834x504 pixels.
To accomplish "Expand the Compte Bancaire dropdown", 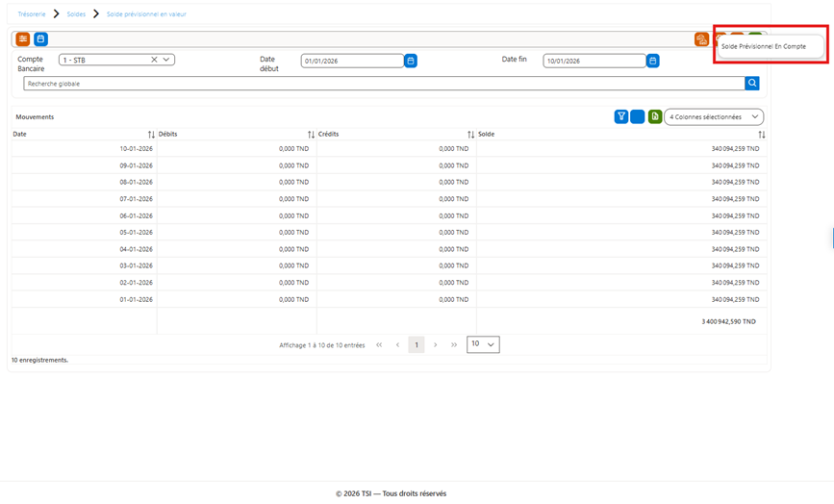I will click(x=166, y=60).
